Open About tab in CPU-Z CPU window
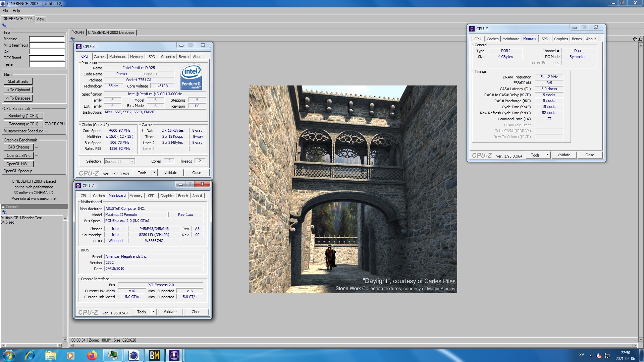The width and height of the screenshot is (644, 362). (198, 57)
